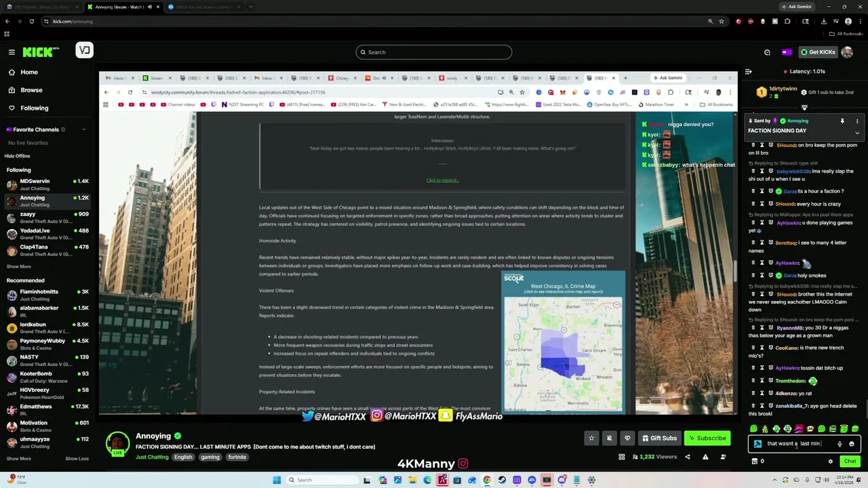Click the chat identity badge icon
Viewport: 868px width, 488px height.
(757, 444)
